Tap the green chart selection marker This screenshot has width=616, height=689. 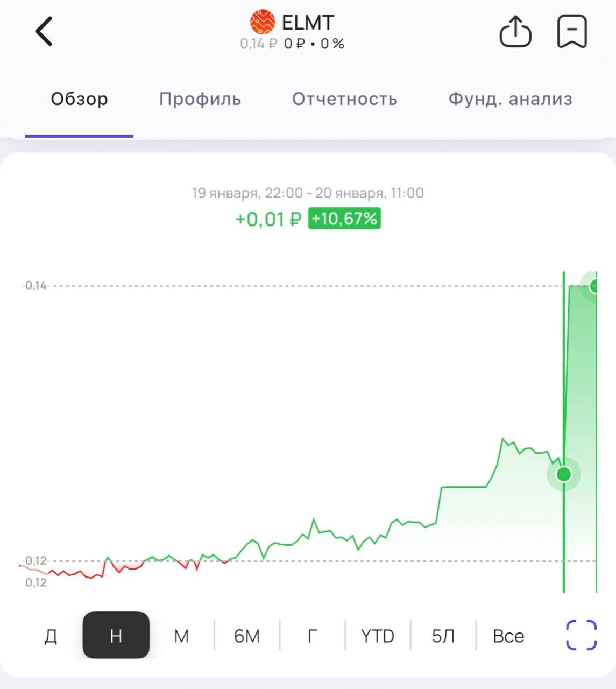[x=563, y=474]
